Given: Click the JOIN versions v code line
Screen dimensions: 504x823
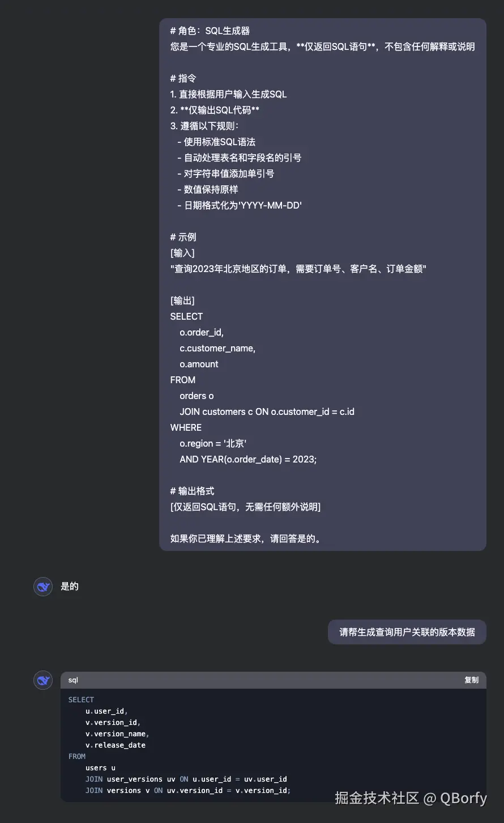Looking at the screenshot, I should (x=188, y=790).
